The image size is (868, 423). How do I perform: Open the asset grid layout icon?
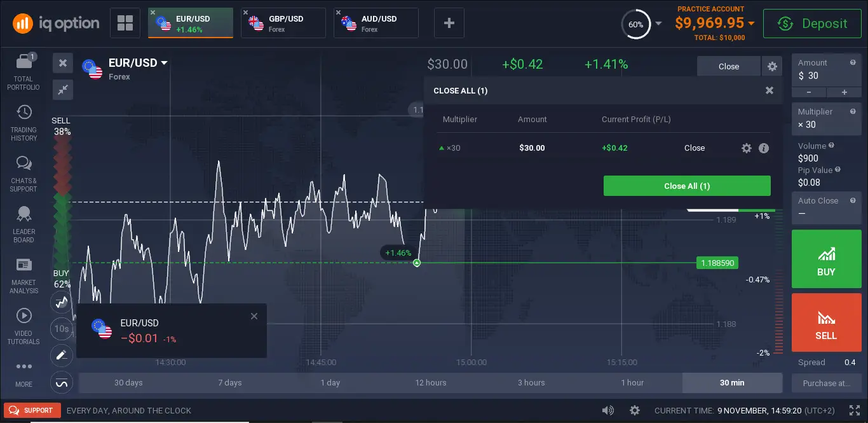(x=125, y=24)
